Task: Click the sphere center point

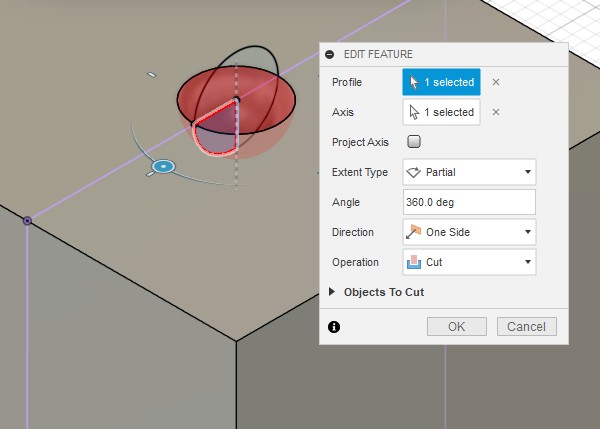Action: pos(236,99)
